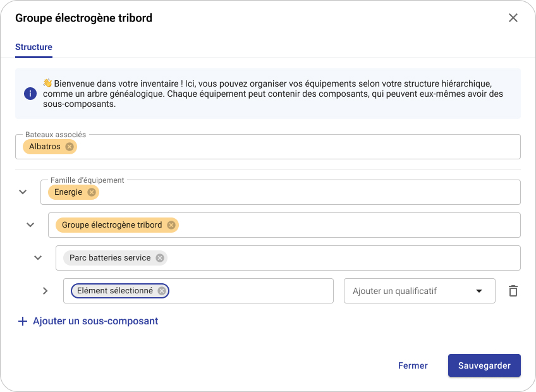Viewport: 536px width, 392px height.
Task: Collapse the Groupe électrogène tribord row
Action: coord(30,224)
